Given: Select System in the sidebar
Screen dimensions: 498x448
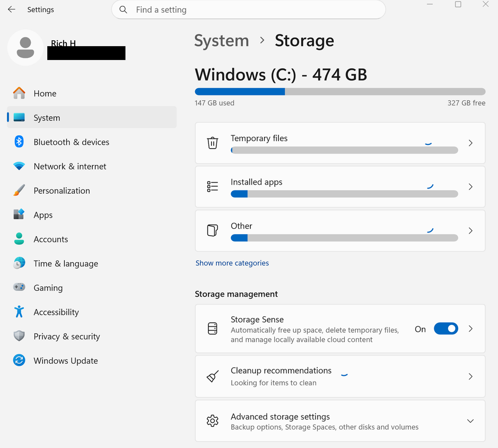Looking at the screenshot, I should click(92, 117).
